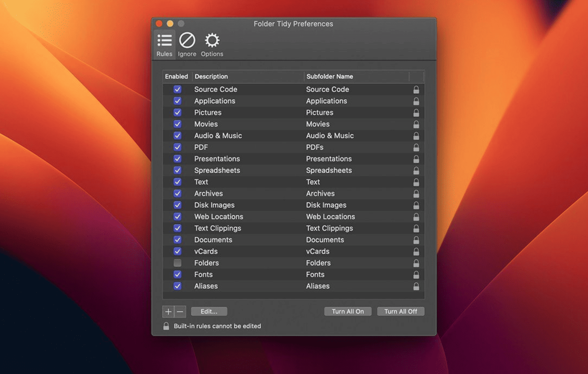Click the lock icon for Applications row

tap(416, 101)
